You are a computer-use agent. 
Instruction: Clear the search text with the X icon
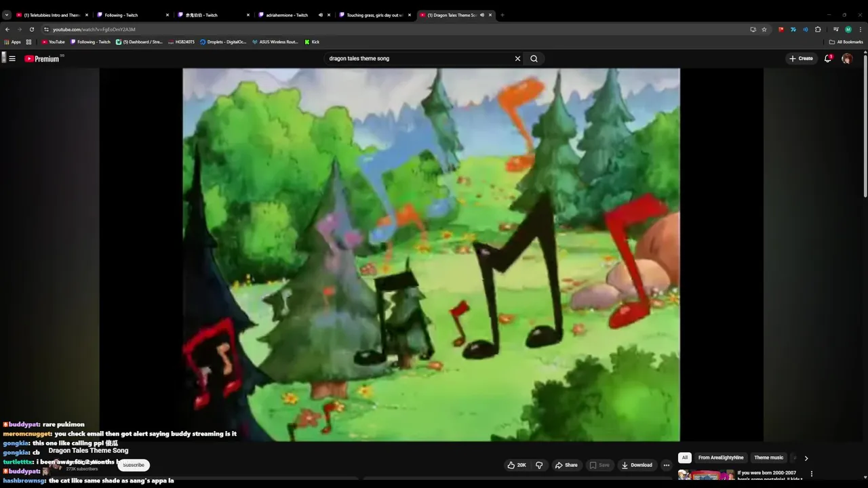pos(517,58)
